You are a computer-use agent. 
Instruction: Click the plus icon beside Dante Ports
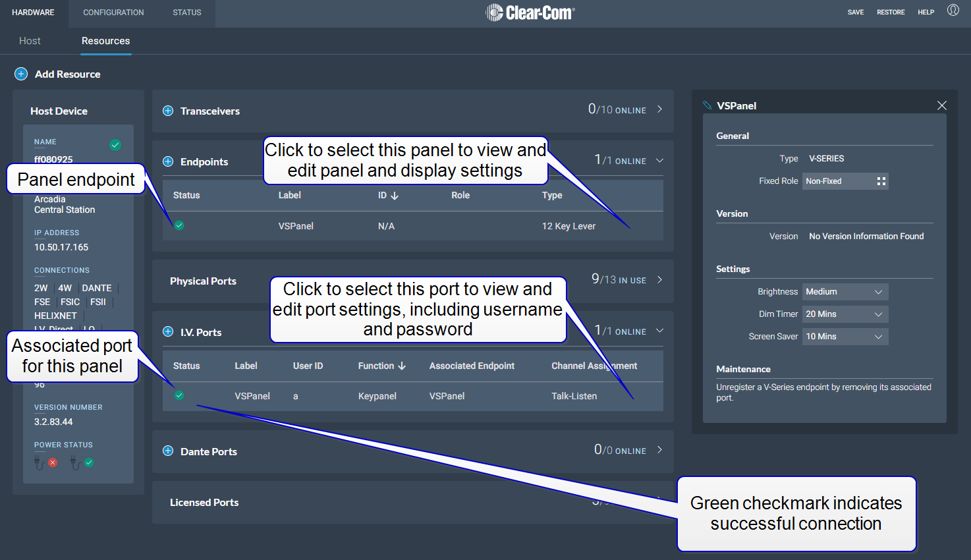click(168, 451)
